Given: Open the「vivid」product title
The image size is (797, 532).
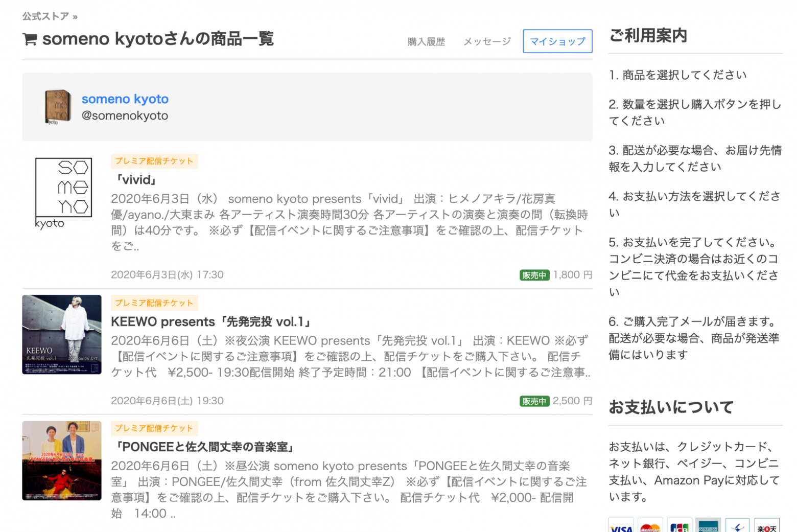Looking at the screenshot, I should (136, 179).
